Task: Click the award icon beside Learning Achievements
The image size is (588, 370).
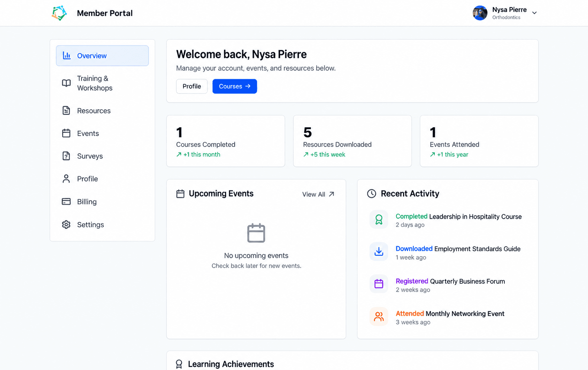Action: [179, 364]
